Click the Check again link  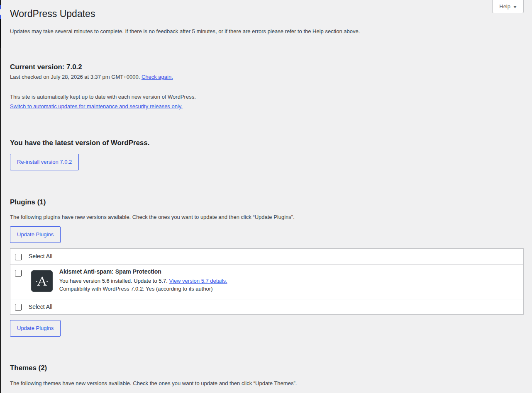click(x=157, y=77)
